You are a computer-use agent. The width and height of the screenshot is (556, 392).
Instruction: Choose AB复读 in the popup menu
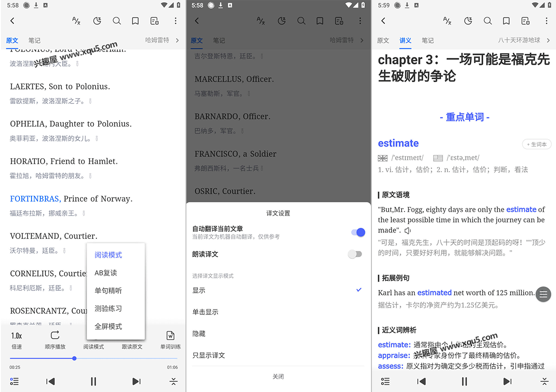(x=106, y=273)
